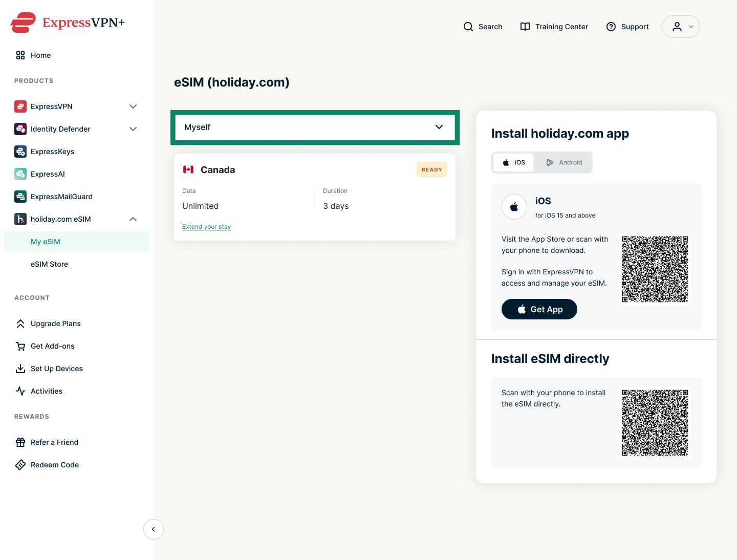
Task: Open the eSIM Store page
Action: (77, 264)
